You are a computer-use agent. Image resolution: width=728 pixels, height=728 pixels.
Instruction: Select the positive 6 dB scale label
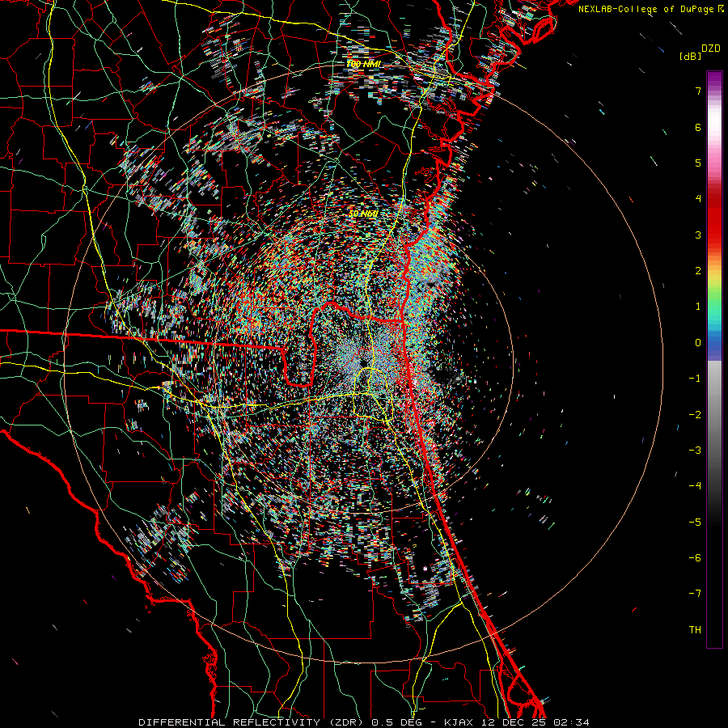tap(698, 127)
